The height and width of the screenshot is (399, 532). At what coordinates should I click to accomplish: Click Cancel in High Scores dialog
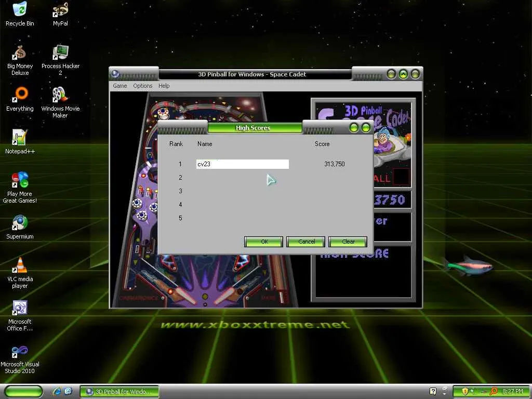[x=305, y=242]
